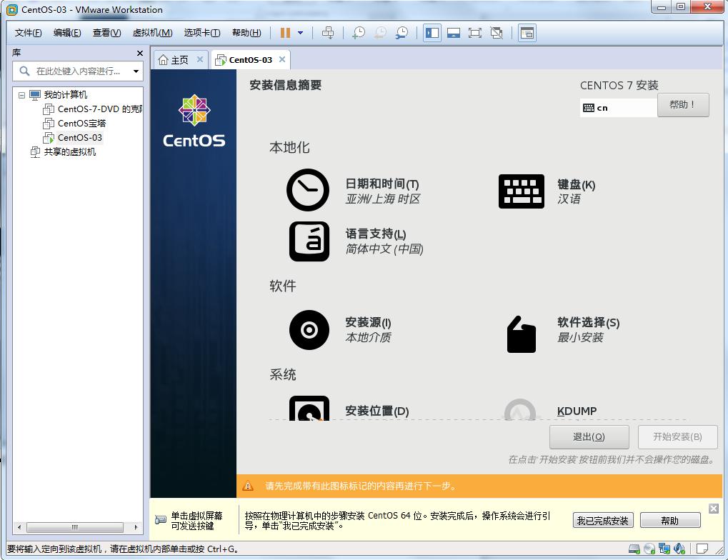Select CentOS-7-DVD VM in the library
728x560 pixels.
point(92,109)
